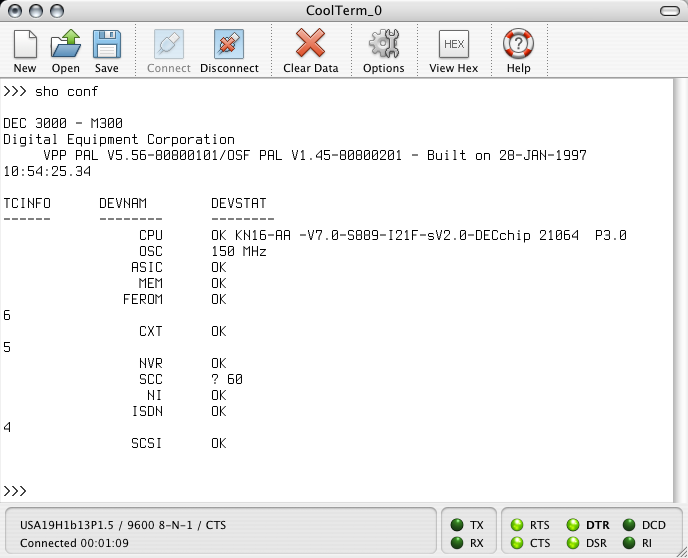
Task: Click the TCINFO column header
Action: coord(27,203)
